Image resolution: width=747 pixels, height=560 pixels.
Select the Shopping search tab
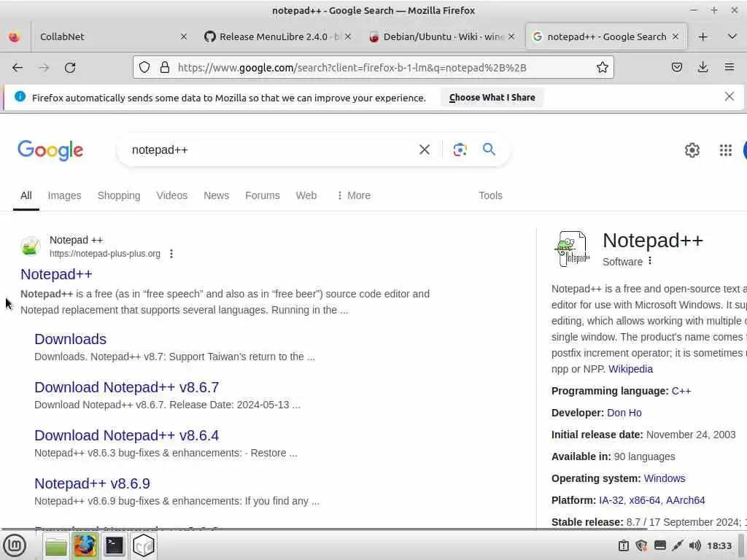click(119, 195)
